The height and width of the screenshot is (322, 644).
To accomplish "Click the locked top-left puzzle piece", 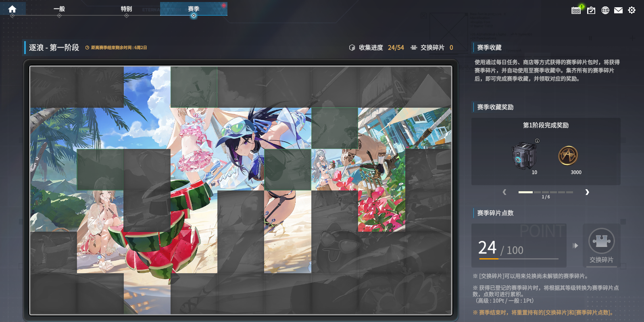I will 53,87.
